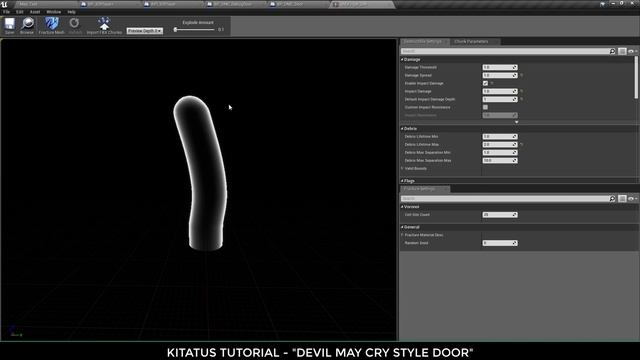Screen dimensions: 640x360
Task: Expand the Fracture Material Desc property
Action: [x=402, y=235]
